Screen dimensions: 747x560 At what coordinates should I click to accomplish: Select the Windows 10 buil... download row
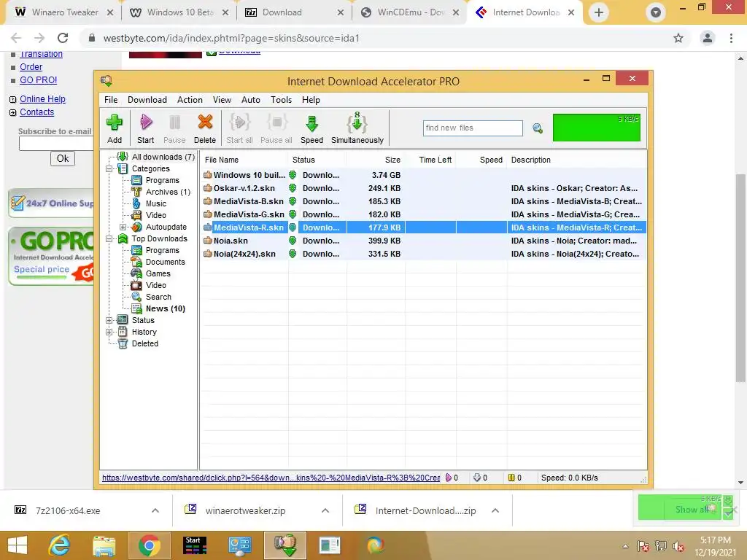click(423, 175)
